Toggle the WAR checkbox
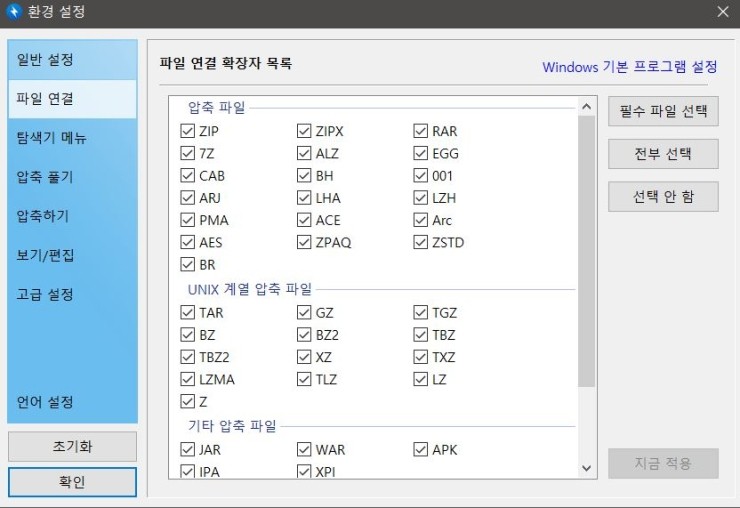The width and height of the screenshot is (740, 508). pyautogui.click(x=304, y=449)
